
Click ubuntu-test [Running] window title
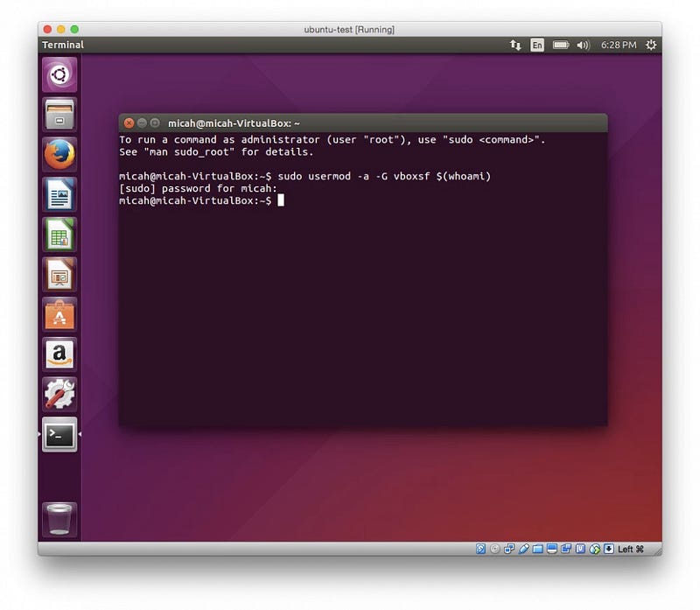click(349, 30)
